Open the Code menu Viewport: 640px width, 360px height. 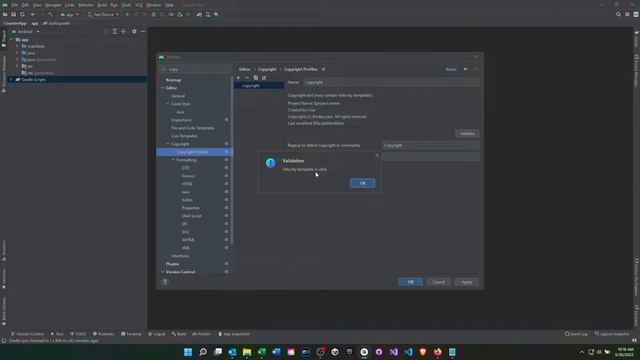[x=70, y=5]
